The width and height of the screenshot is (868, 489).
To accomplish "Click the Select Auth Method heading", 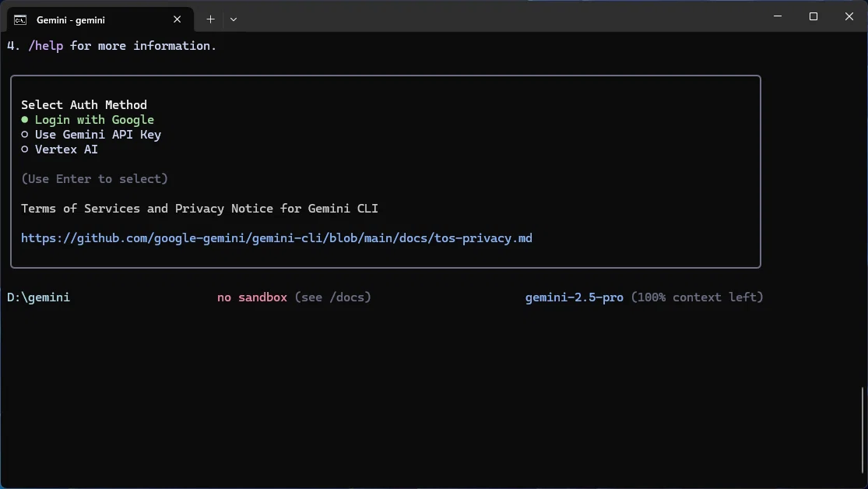I will 84,104.
